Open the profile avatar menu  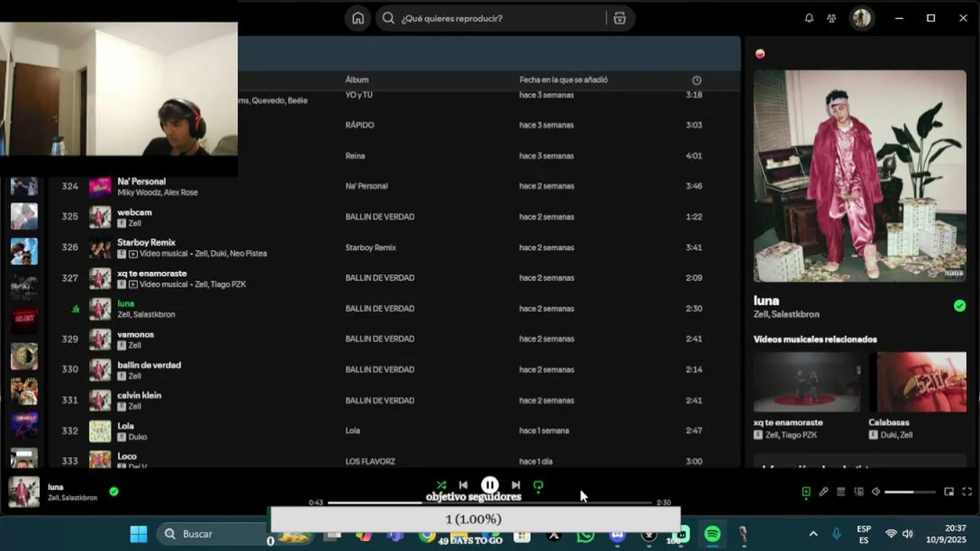pos(861,18)
